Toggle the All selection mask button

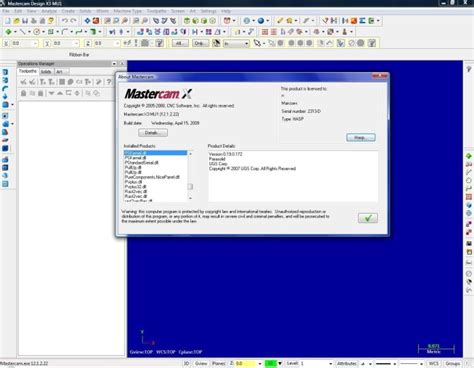tap(180, 43)
